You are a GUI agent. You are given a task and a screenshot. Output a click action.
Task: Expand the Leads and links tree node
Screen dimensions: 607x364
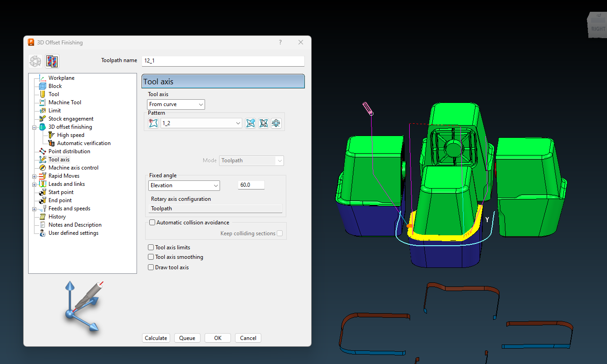tap(34, 184)
